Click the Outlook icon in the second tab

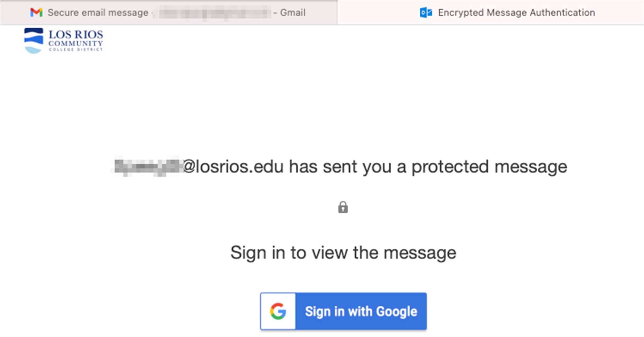point(426,13)
